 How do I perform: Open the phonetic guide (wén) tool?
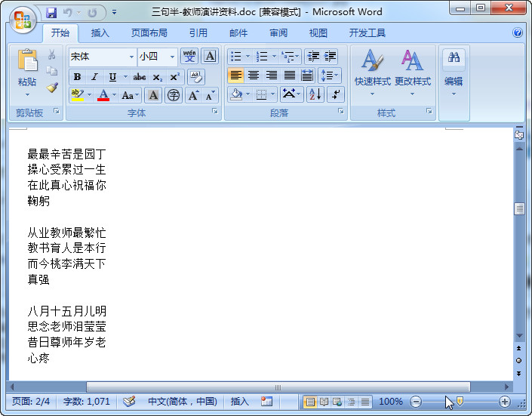[189, 56]
